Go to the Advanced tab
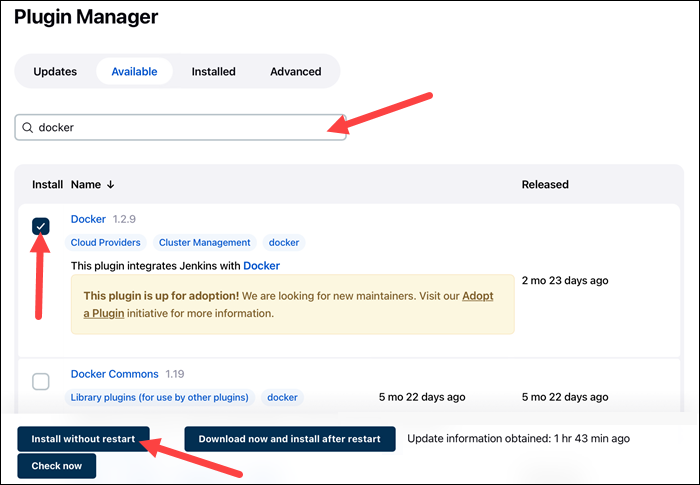 pyautogui.click(x=296, y=71)
